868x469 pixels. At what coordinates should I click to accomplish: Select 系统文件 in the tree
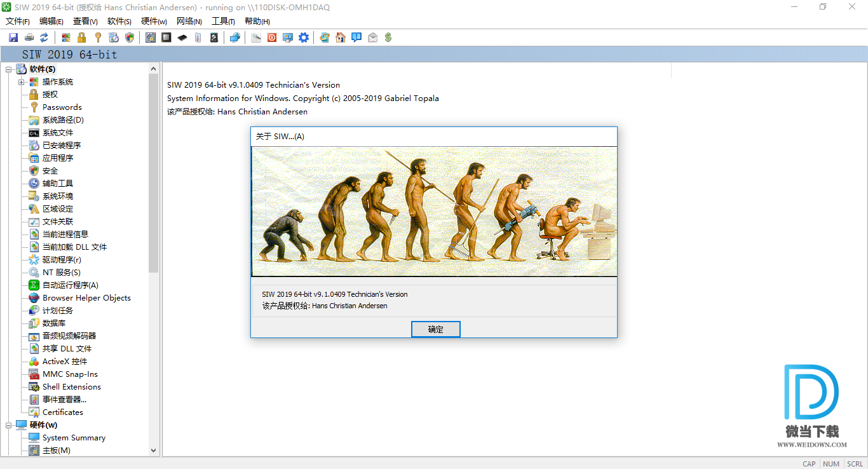click(58, 133)
